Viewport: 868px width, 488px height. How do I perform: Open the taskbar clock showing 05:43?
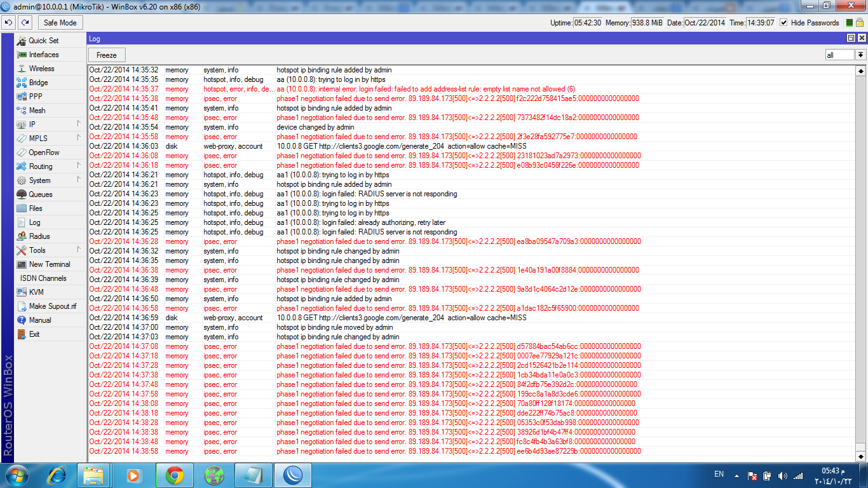pos(832,476)
